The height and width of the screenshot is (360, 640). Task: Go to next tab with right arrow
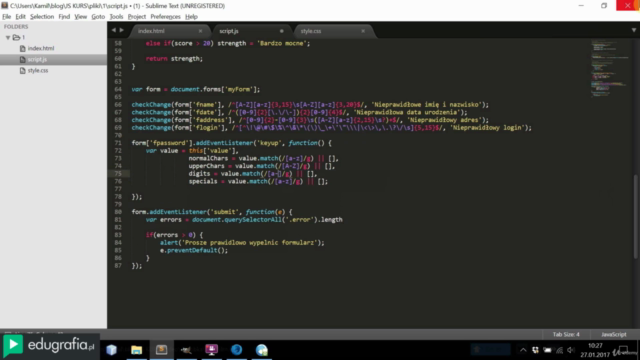[121, 30]
